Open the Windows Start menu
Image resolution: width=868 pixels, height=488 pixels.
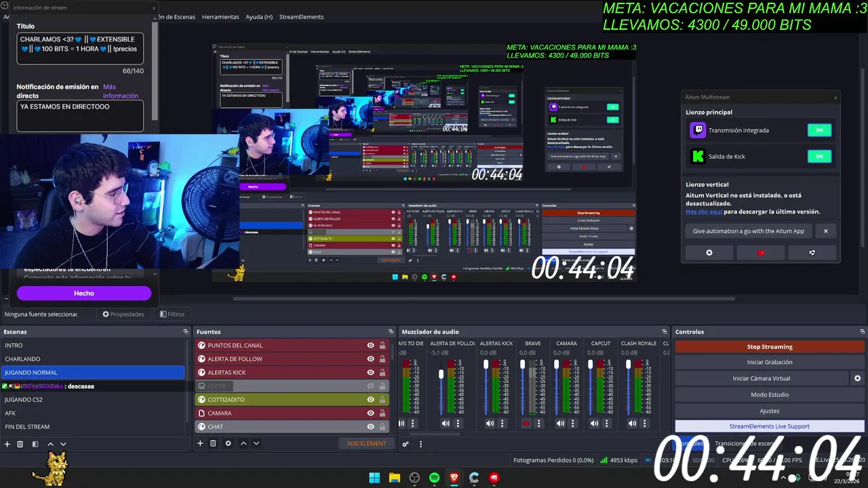point(374,478)
